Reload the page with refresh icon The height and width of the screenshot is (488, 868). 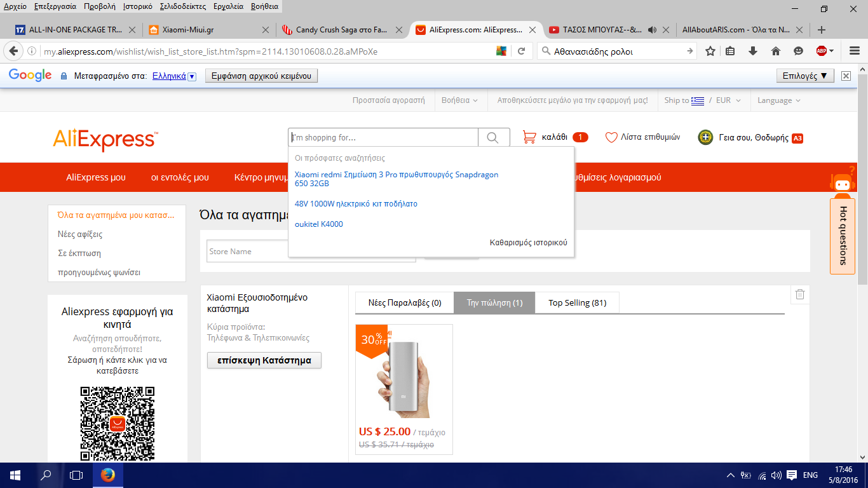pos(521,51)
